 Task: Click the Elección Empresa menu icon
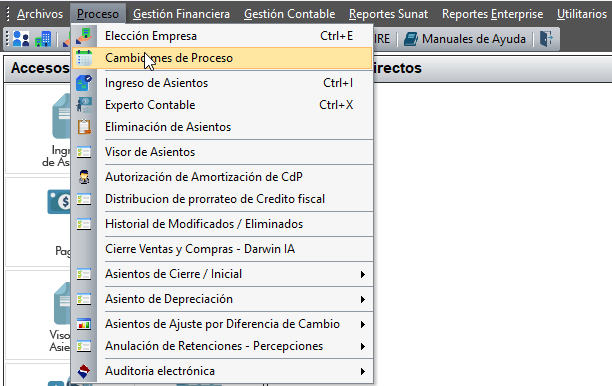(84, 36)
